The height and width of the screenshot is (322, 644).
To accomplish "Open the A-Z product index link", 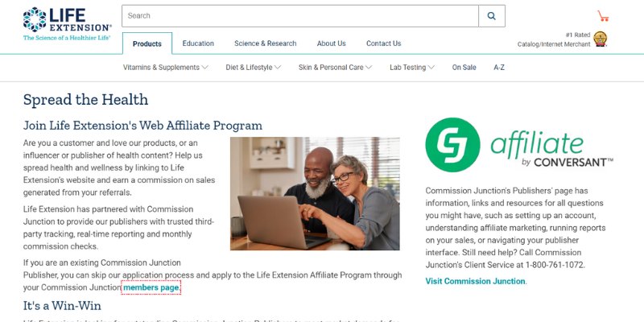I will (x=499, y=68).
